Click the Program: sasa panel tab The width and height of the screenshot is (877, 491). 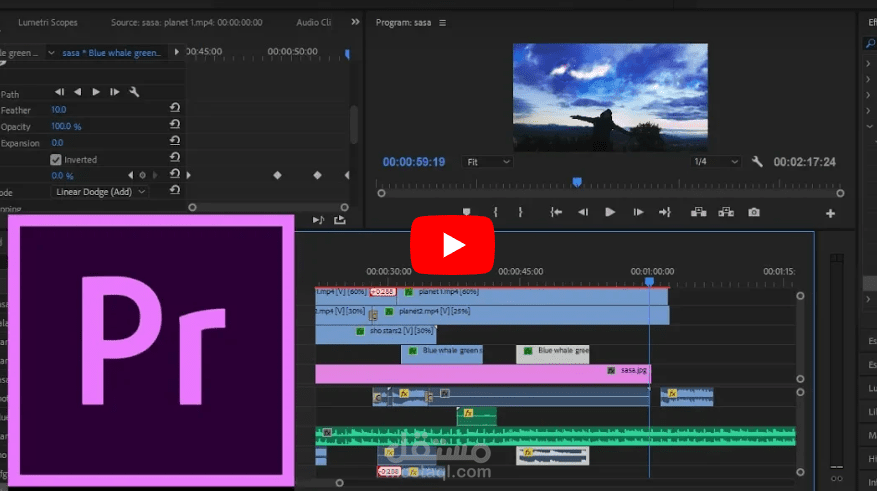(x=403, y=22)
